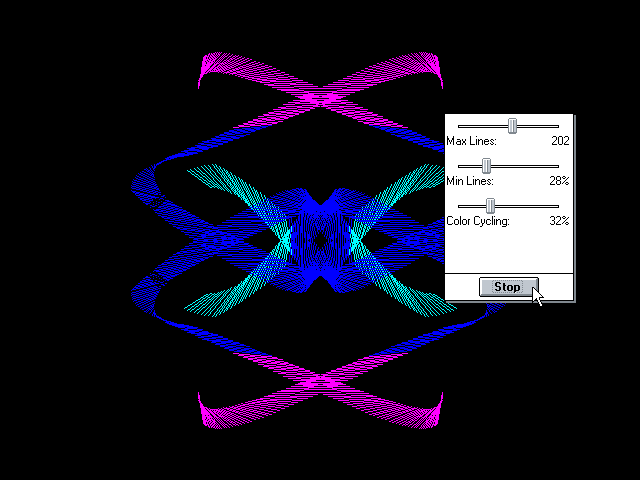Select the Min Lines label text
The image size is (640, 480).
click(x=470, y=181)
